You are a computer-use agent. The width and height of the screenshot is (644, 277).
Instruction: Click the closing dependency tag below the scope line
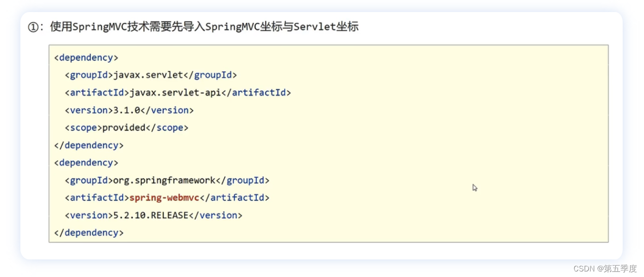89,145
